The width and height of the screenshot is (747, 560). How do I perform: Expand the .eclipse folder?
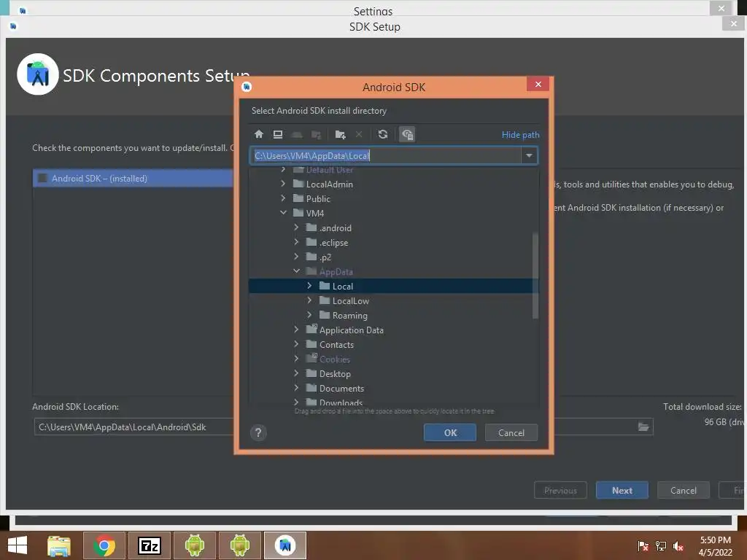(296, 242)
